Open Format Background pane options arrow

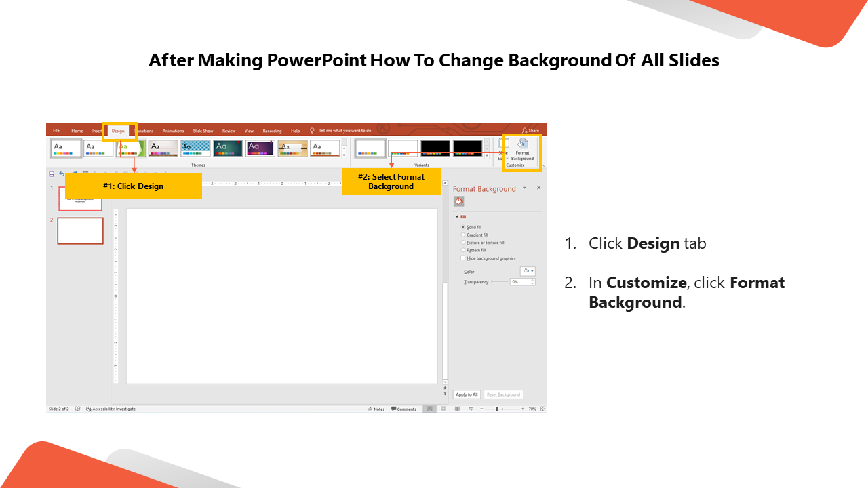[x=524, y=188]
